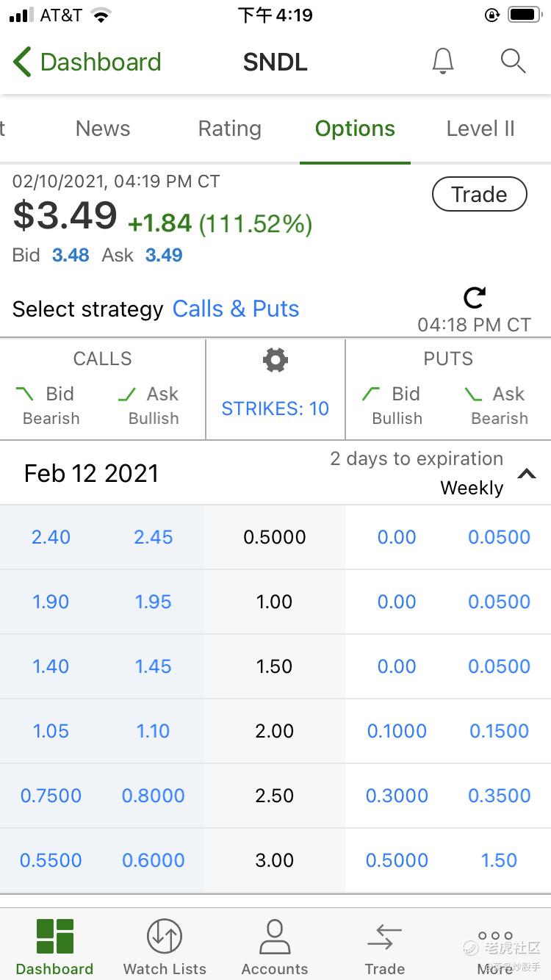Open search with magnifier icon
551x980 pixels.
tap(513, 62)
